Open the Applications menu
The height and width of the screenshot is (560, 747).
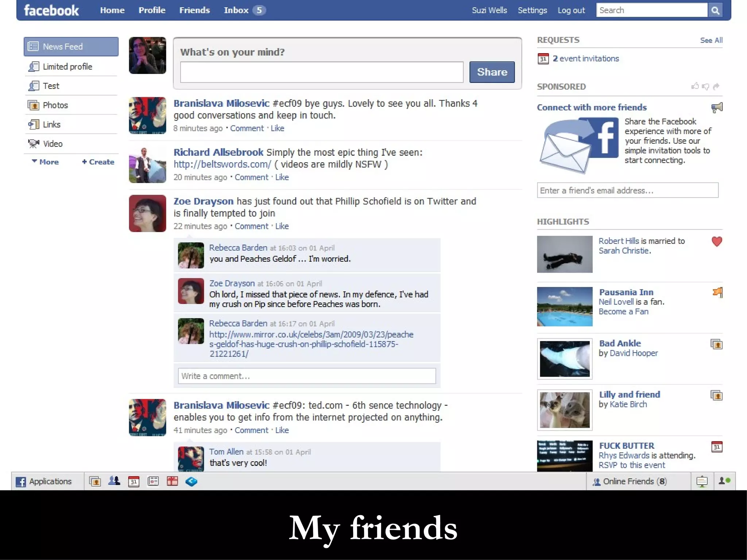pos(44,481)
